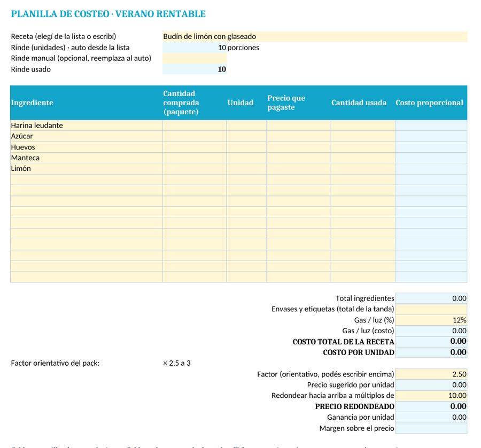481x448 pixels.
Task: Click the empty 'Envases y etiquetas' input cell
Action: [431, 309]
